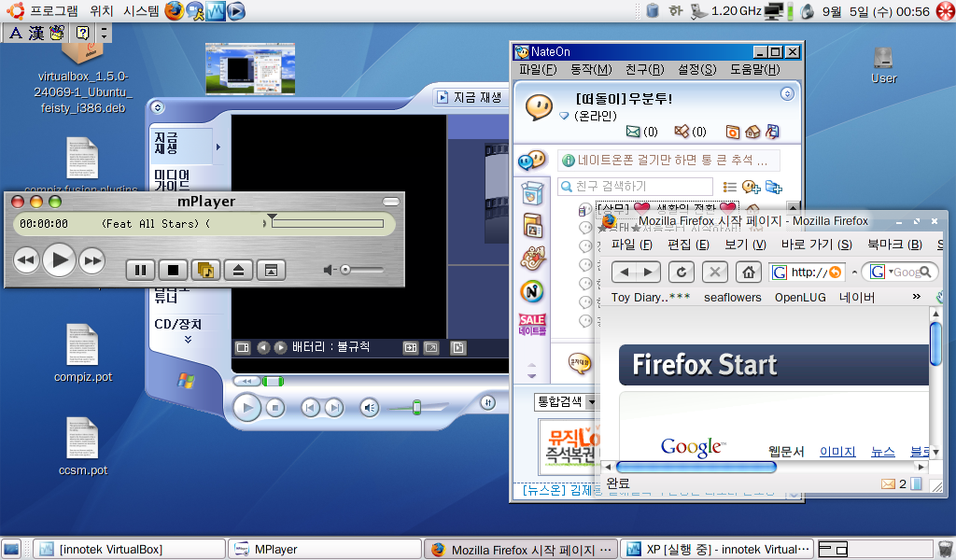Screen dimensions: 956x560
Task: Click NateOn minihompy house icon
Action: pos(752,131)
